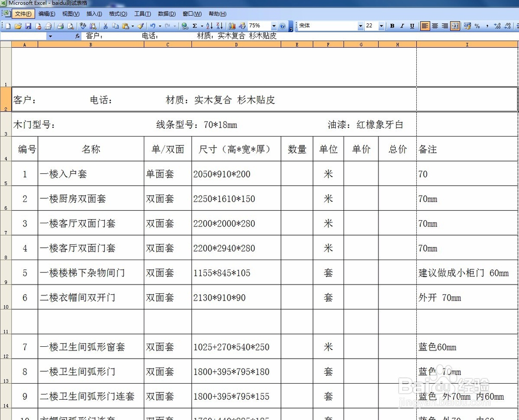The height and width of the screenshot is (420, 519).
Task: Expand the AutoSum functions arrow
Action: pos(202,26)
